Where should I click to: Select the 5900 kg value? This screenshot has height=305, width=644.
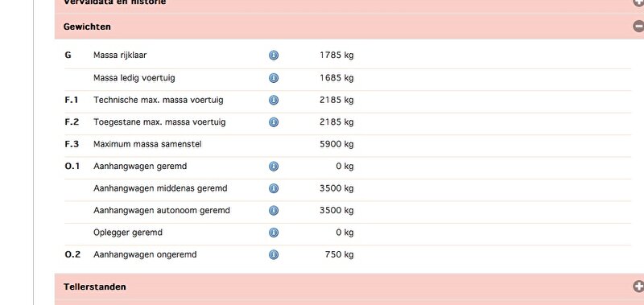[336, 144]
